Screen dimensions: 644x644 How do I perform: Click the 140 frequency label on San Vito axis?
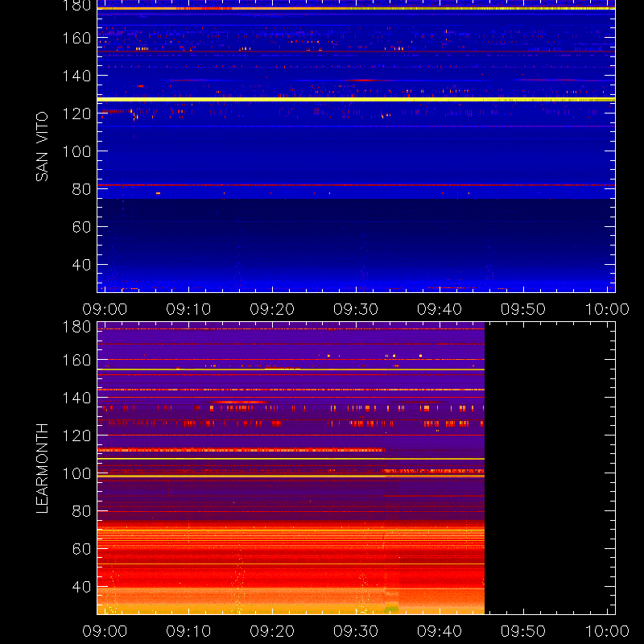point(76,76)
